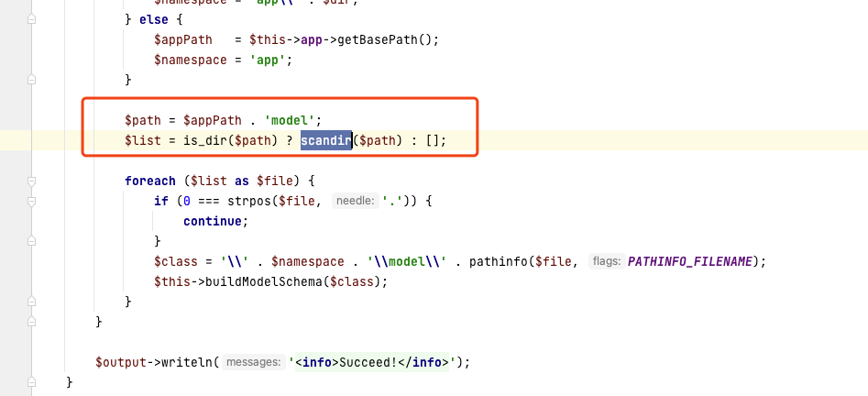Screen dimensions: 868x396
Task: Click the flags: parameter hint
Action: point(607,261)
